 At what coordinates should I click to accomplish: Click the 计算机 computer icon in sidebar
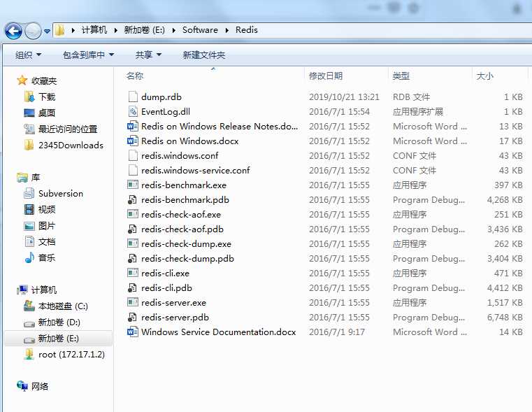point(22,290)
